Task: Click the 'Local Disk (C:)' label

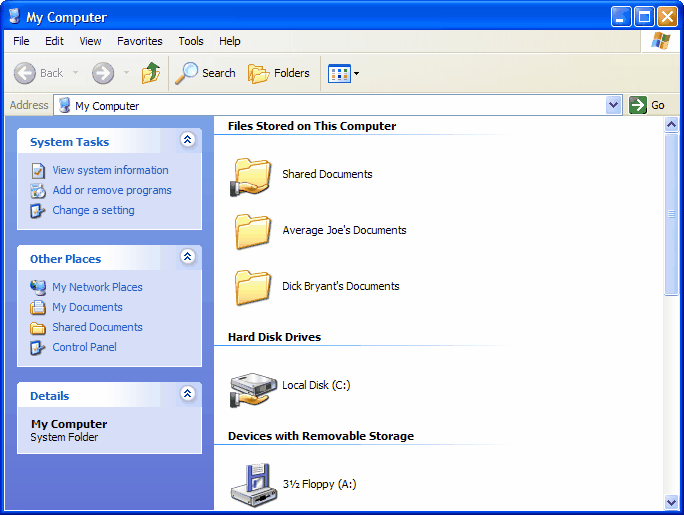Action: 316,385
